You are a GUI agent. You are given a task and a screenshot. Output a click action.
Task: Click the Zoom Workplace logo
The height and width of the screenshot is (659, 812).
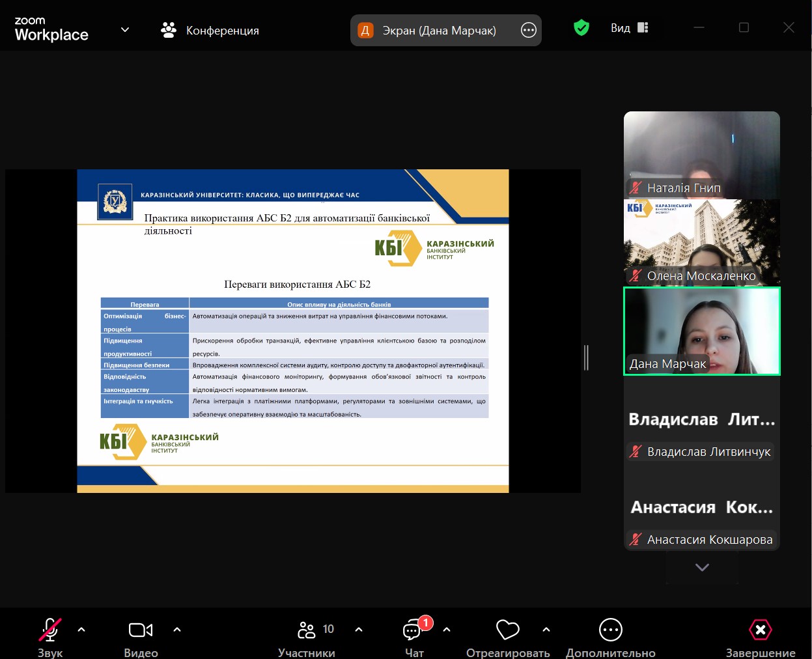51,30
